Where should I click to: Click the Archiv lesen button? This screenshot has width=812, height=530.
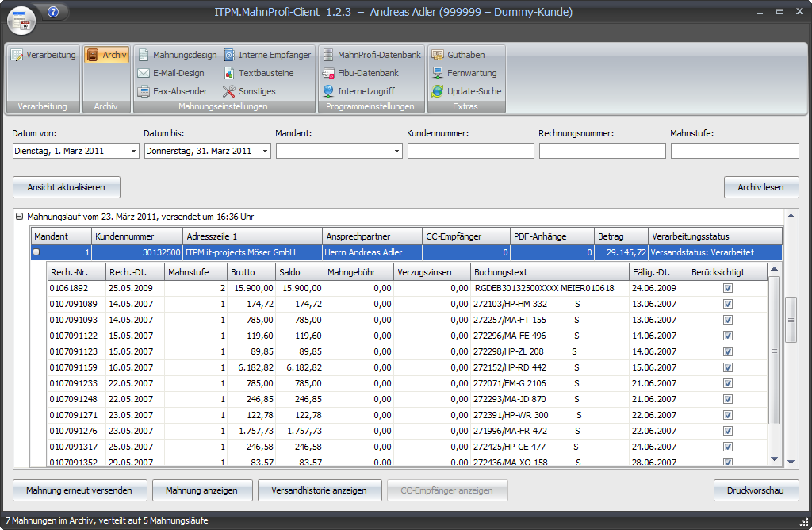click(761, 187)
